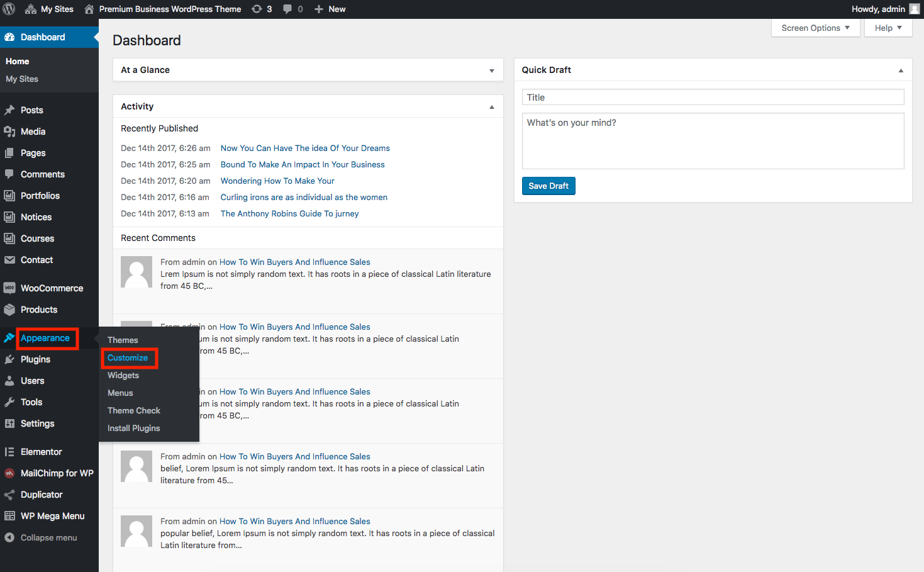Open post 'Wondering How To Make Your'
The height and width of the screenshot is (572, 924).
click(x=277, y=181)
